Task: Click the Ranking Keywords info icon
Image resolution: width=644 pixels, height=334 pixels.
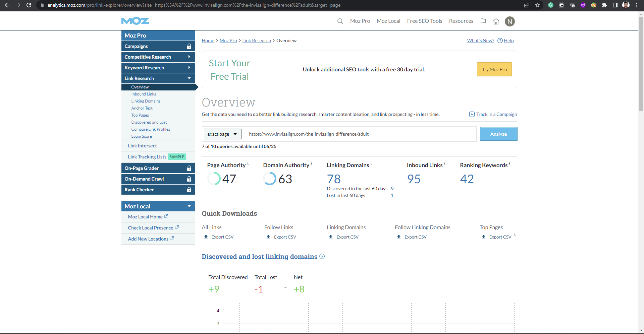Action: [x=509, y=163]
